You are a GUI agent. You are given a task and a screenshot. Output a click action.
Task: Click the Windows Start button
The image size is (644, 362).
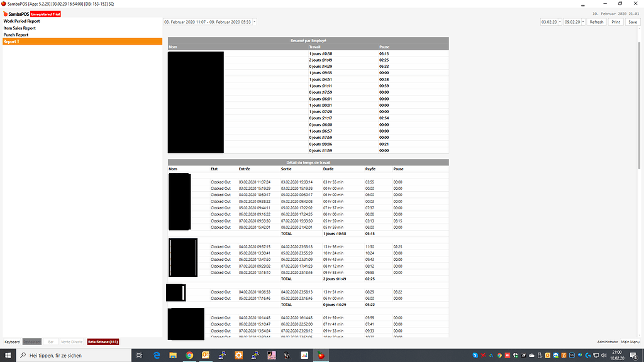click(7, 354)
